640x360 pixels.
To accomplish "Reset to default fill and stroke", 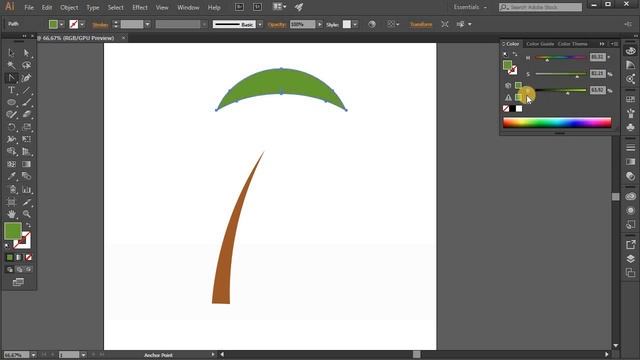I will (7, 246).
